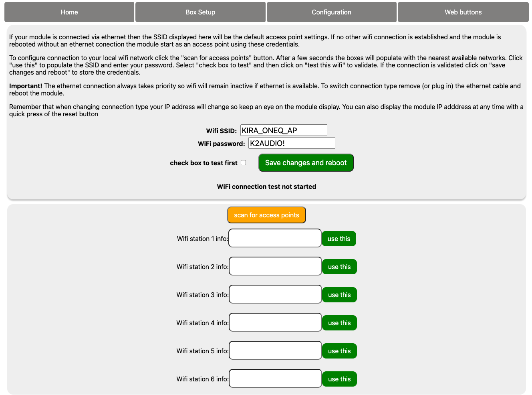Enable the check box to test first
Viewport: 532px width, 395px height.
click(x=243, y=163)
